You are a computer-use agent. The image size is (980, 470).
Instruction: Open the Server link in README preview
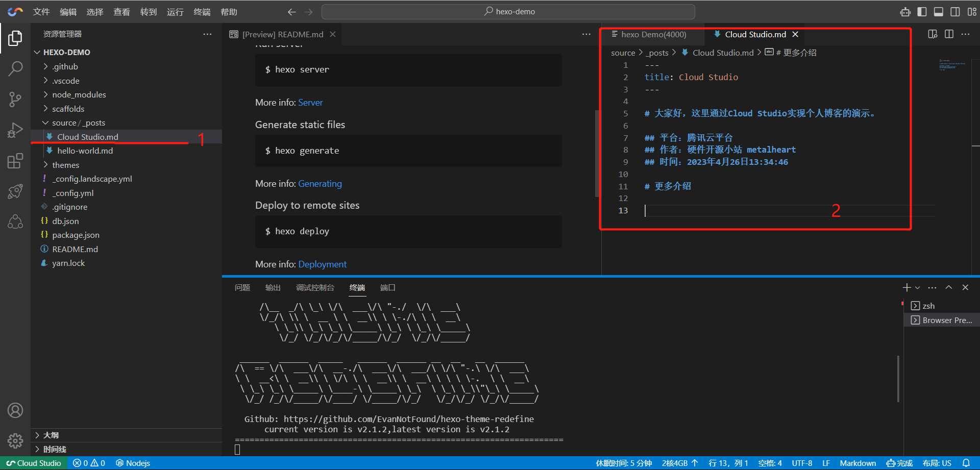(x=310, y=103)
